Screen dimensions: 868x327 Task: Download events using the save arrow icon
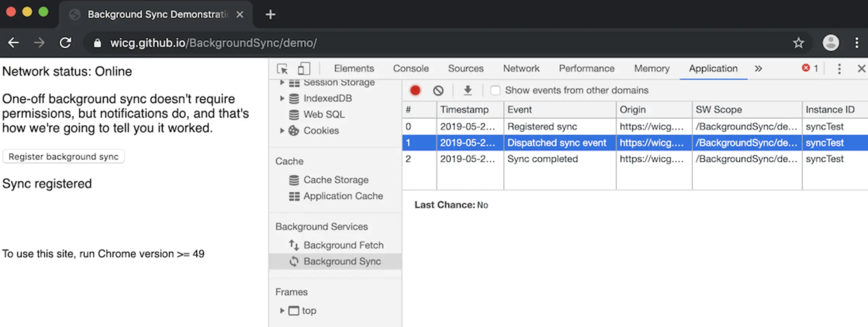468,90
